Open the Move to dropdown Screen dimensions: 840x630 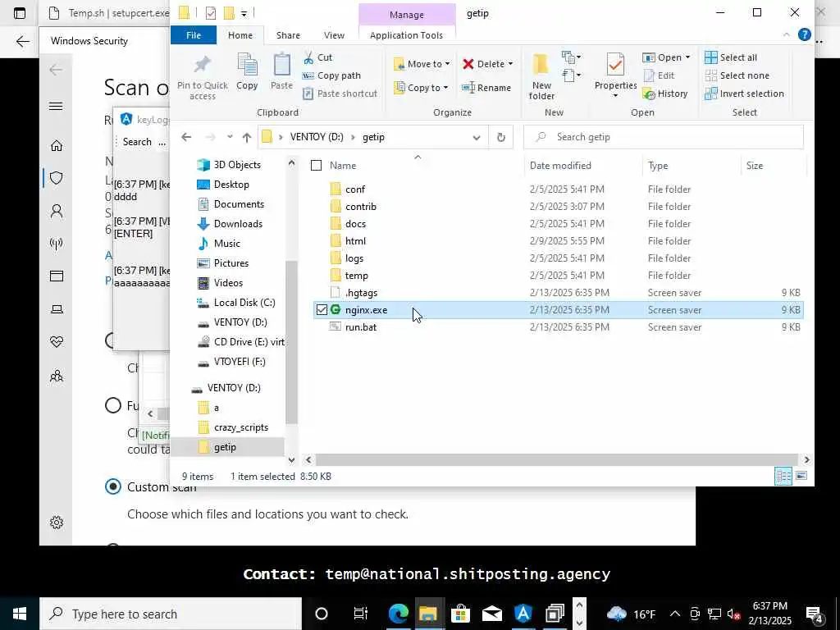(x=422, y=64)
